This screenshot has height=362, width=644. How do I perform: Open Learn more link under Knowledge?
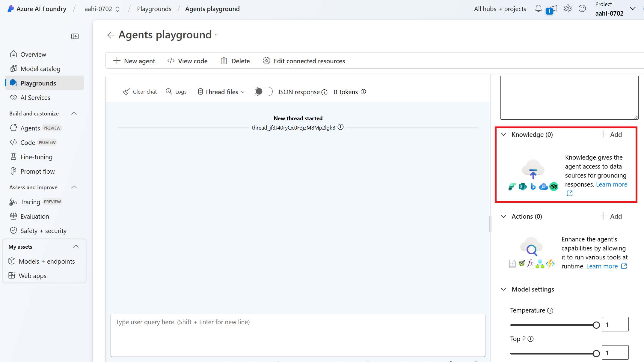611,184
